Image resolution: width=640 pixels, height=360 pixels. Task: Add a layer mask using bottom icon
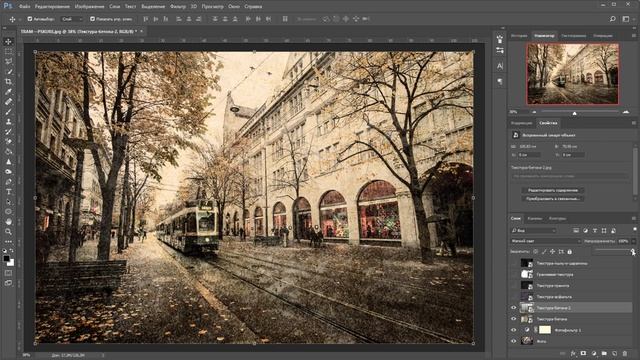tap(583, 353)
